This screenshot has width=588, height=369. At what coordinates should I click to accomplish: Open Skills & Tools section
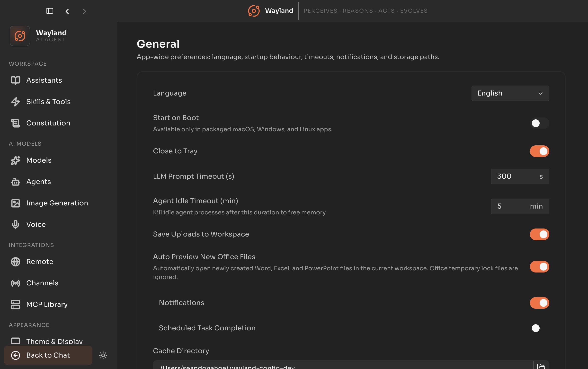tap(48, 102)
